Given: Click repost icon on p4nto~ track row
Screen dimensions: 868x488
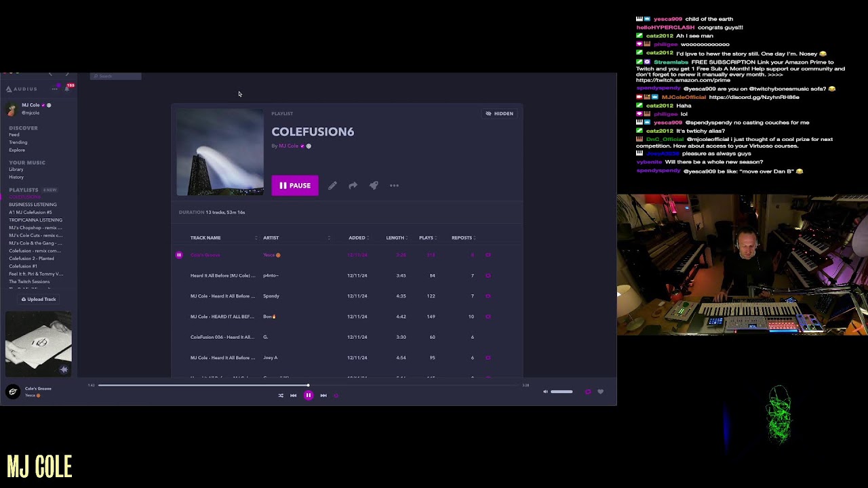Looking at the screenshot, I should (488, 276).
